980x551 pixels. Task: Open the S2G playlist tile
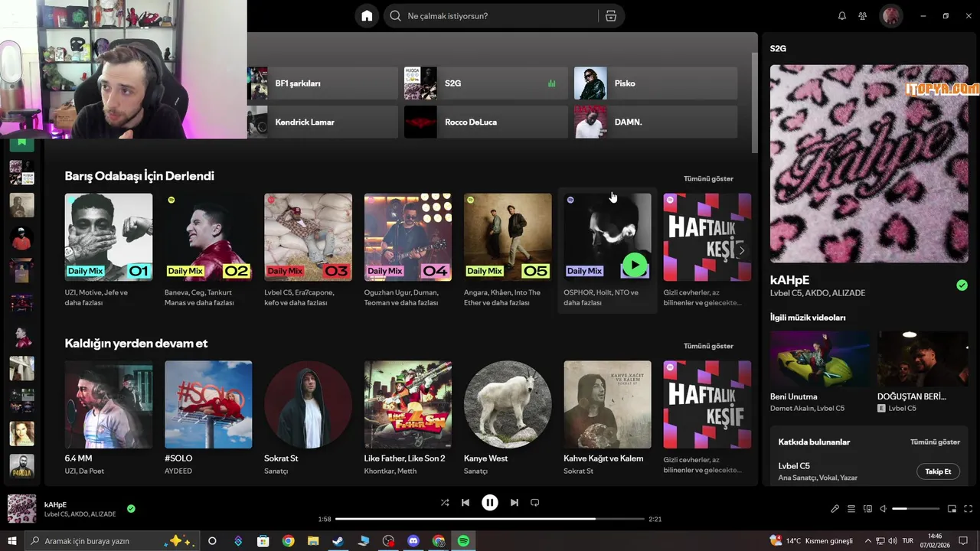coord(486,83)
